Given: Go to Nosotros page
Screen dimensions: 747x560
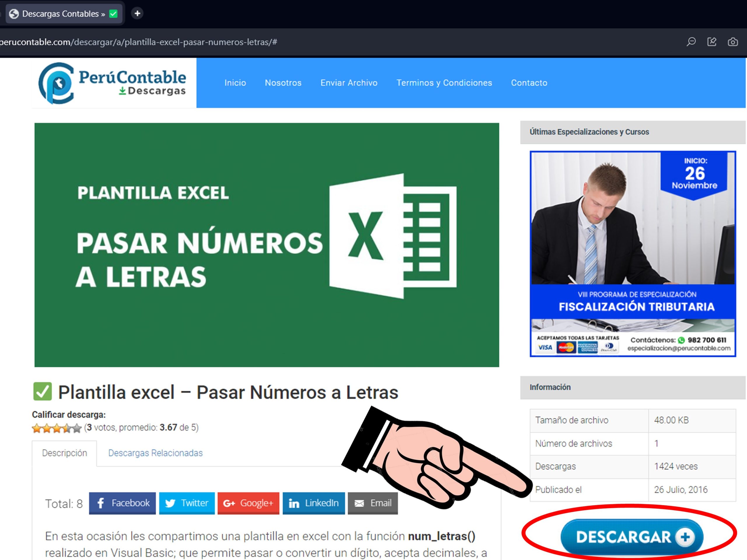Looking at the screenshot, I should [283, 83].
